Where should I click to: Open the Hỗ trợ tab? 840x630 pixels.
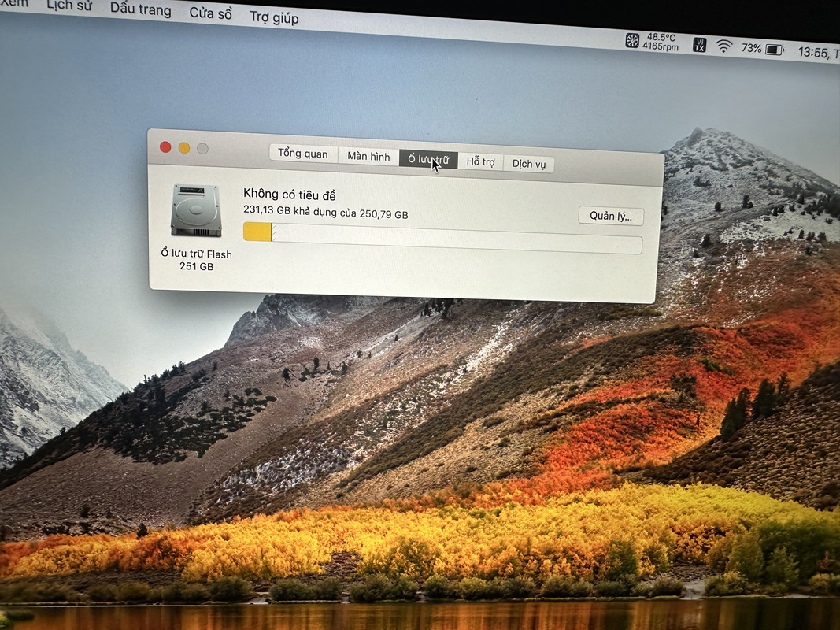tap(480, 161)
